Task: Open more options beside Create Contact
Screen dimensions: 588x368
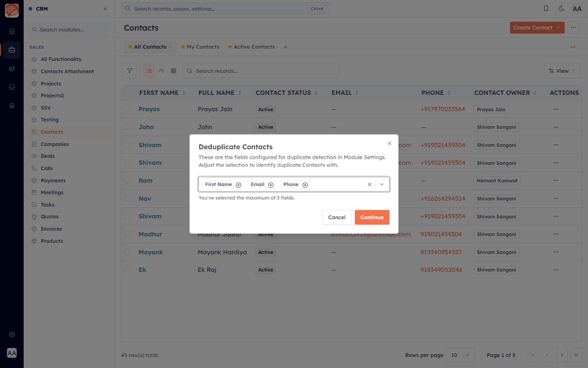Action: [x=573, y=27]
